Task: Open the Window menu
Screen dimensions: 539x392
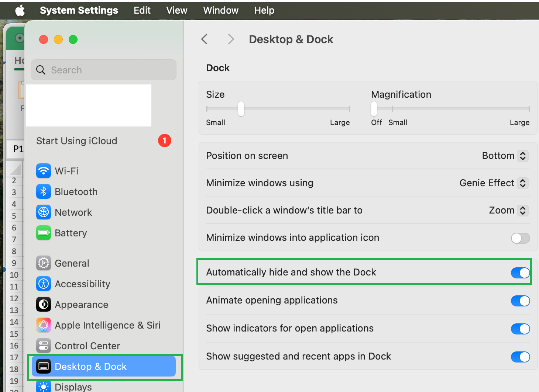Action: click(x=220, y=10)
